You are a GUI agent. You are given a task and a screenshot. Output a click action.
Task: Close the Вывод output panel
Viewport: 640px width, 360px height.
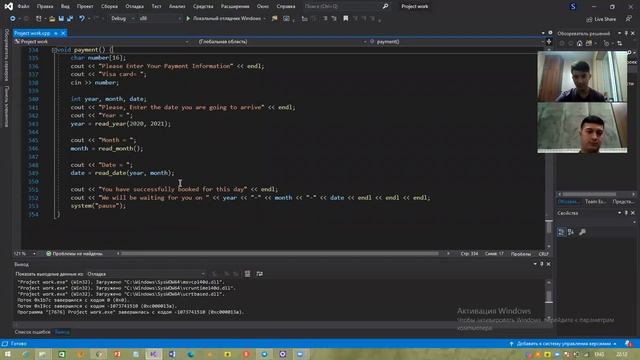pos(549,264)
